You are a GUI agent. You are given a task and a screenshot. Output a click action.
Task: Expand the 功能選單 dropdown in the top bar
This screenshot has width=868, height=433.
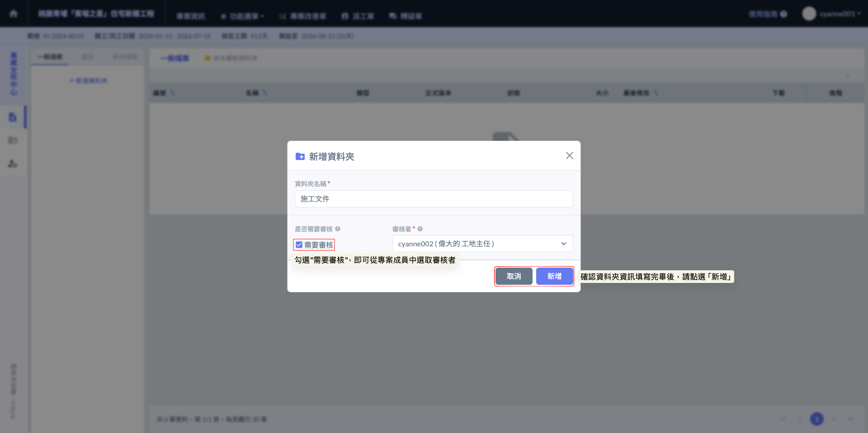242,16
